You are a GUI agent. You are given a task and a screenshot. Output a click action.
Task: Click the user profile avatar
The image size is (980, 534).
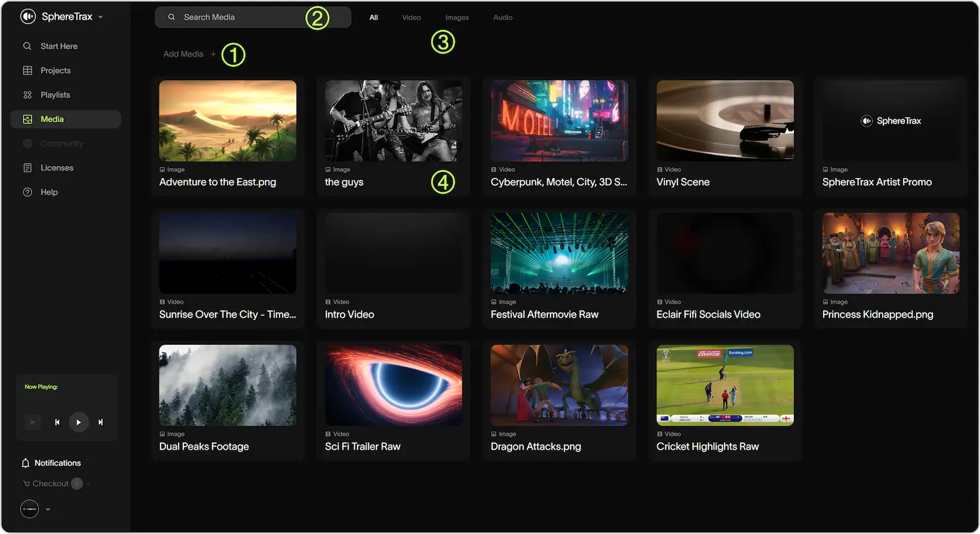[30, 509]
